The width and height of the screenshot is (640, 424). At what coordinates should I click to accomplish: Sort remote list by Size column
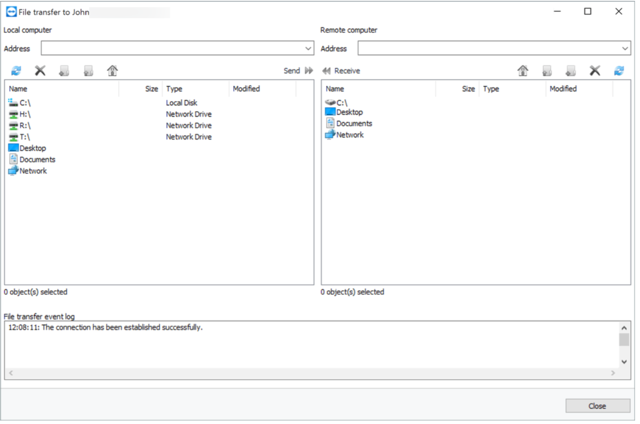point(458,89)
